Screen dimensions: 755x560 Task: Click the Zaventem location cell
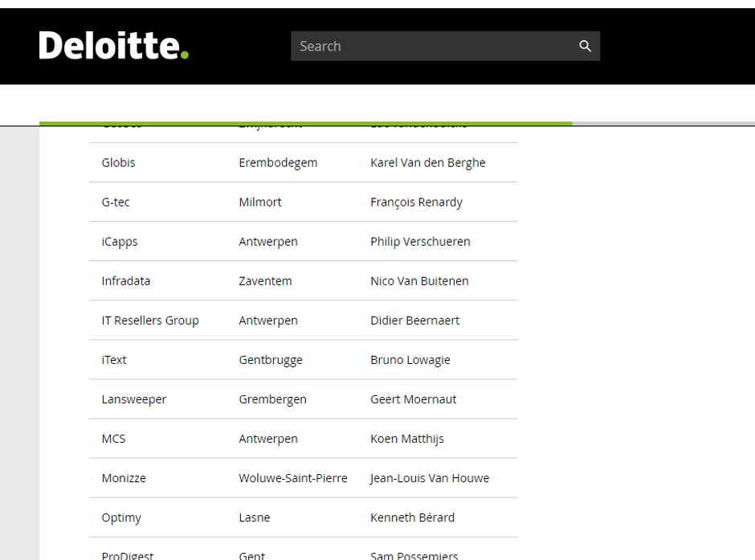265,280
